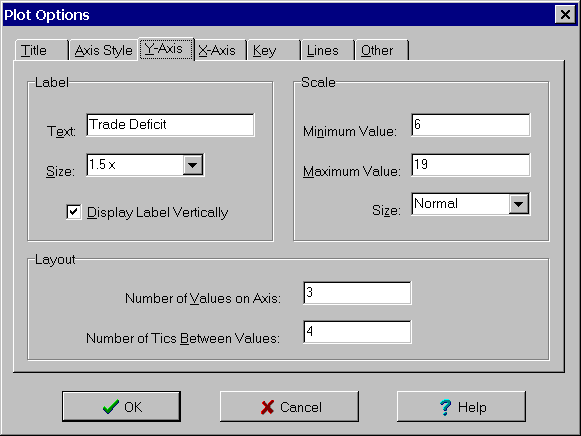Go to the Lines tab

click(x=328, y=50)
